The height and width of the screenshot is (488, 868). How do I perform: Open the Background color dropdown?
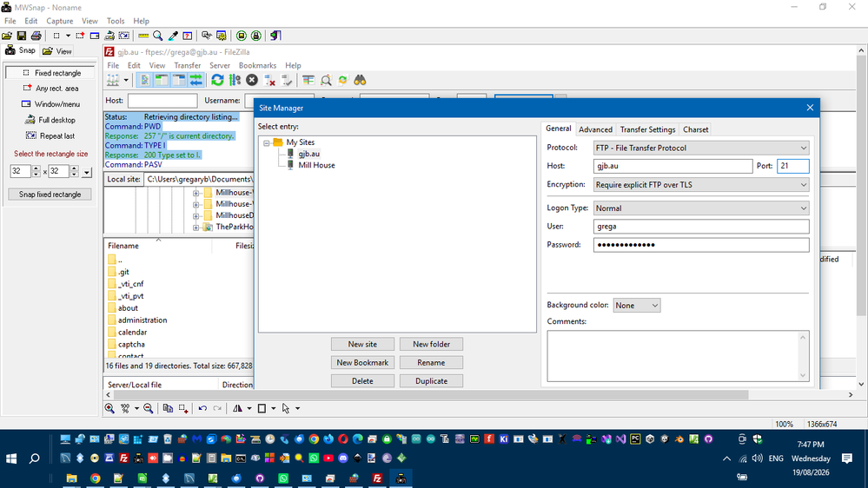tap(637, 306)
